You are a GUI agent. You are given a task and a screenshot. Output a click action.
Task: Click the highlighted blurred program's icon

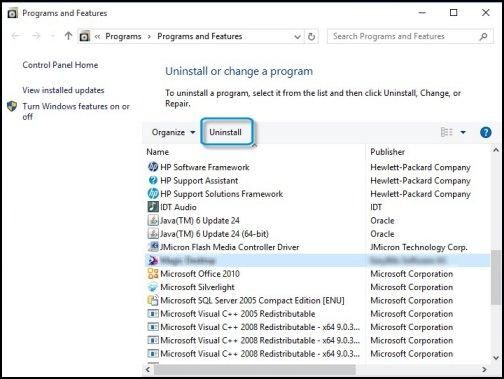tap(153, 260)
